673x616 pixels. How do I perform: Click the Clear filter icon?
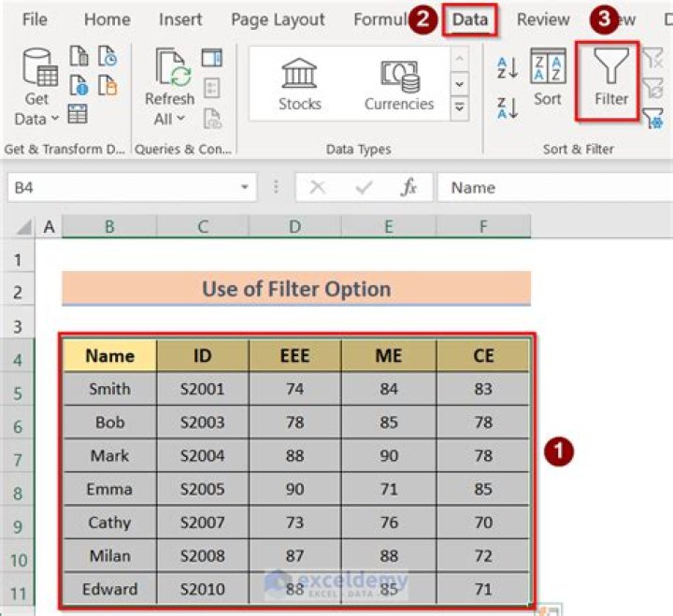(x=653, y=58)
